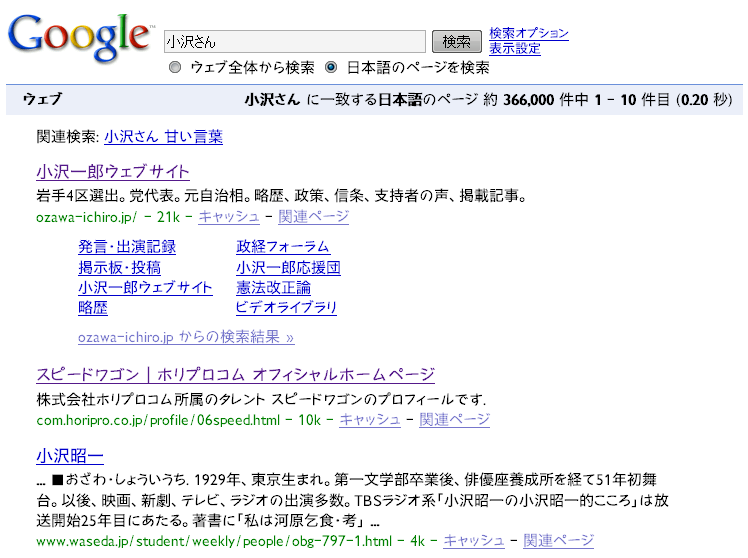The width and height of the screenshot is (748, 558).
Task: Open the 政経フォーラム sitelink
Action: click(283, 247)
